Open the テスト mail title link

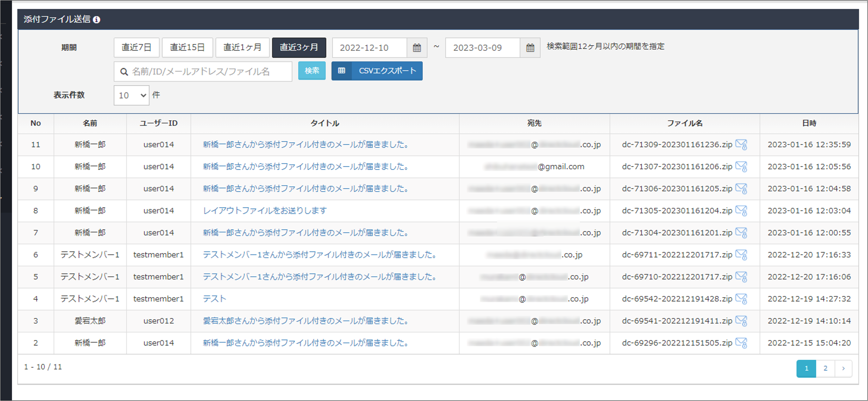[215, 299]
